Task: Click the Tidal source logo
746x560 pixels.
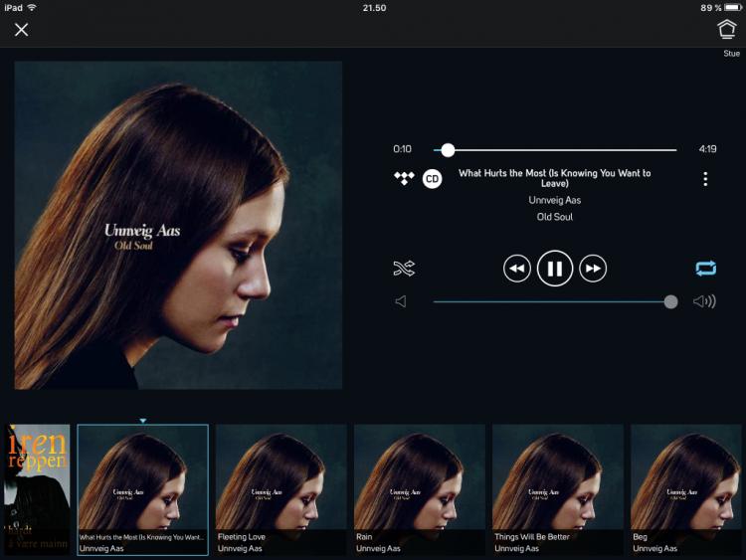Action: (x=404, y=178)
